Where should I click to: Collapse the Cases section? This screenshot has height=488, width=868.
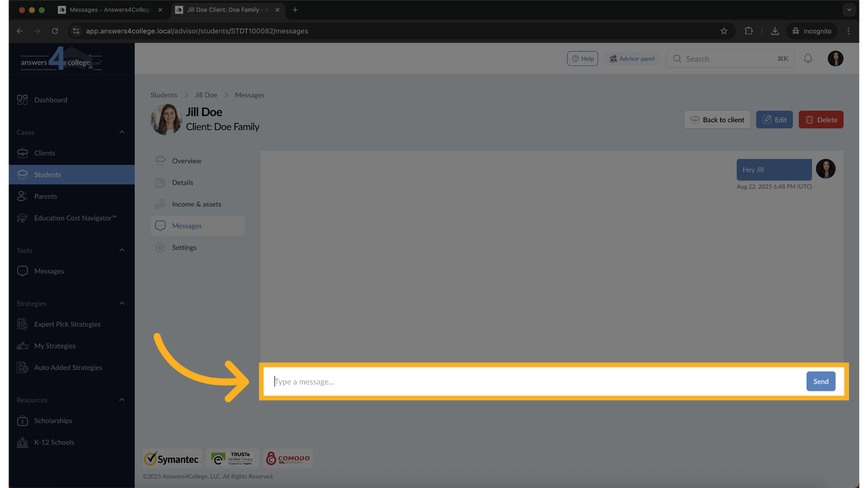click(122, 132)
